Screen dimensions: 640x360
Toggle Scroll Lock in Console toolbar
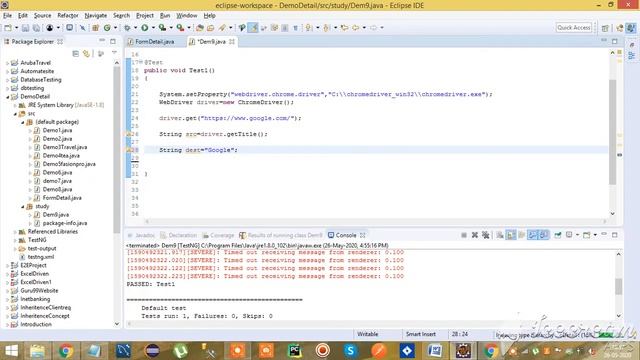click(x=511, y=235)
